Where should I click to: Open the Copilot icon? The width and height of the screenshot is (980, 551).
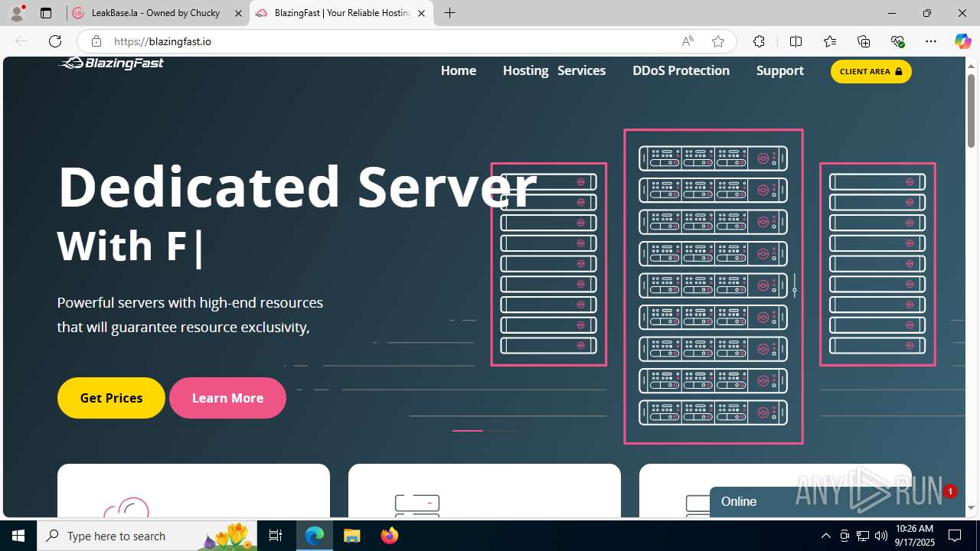pos(962,41)
